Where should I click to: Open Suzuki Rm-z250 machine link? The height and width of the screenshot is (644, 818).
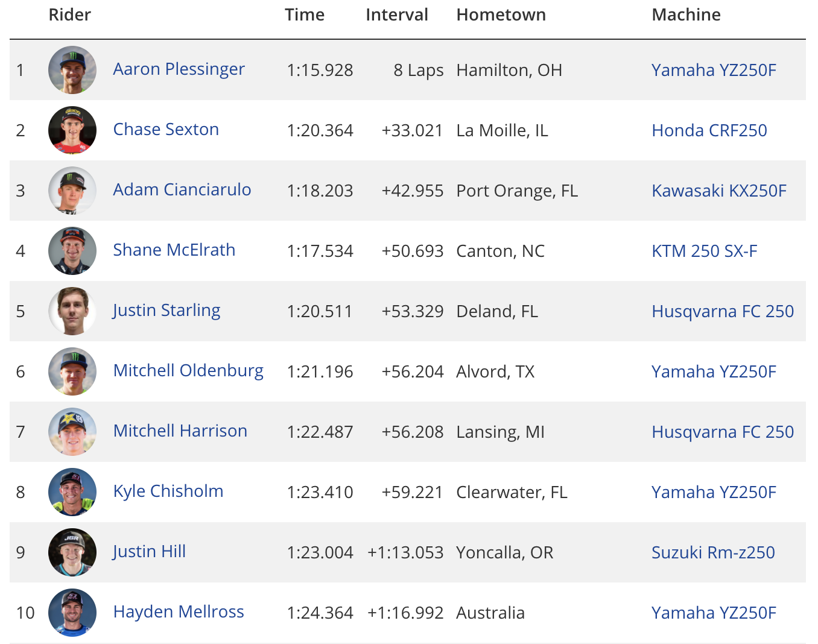[713, 552]
